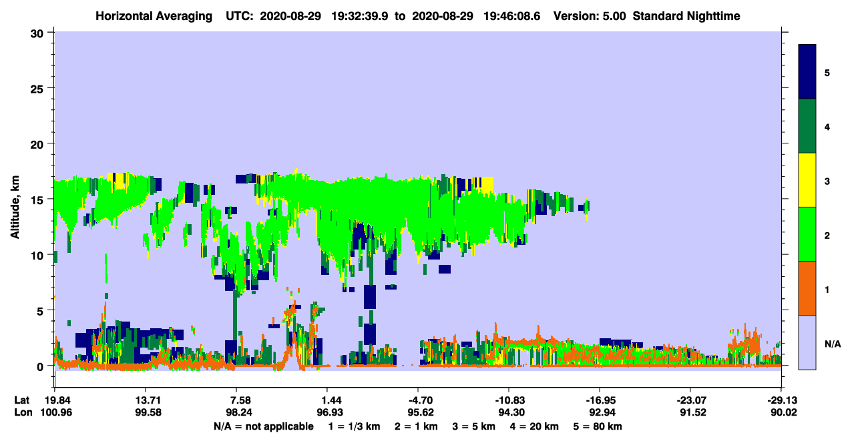Click legend text '1 = 1/3 km'
The image size is (868, 445).
pos(354,426)
